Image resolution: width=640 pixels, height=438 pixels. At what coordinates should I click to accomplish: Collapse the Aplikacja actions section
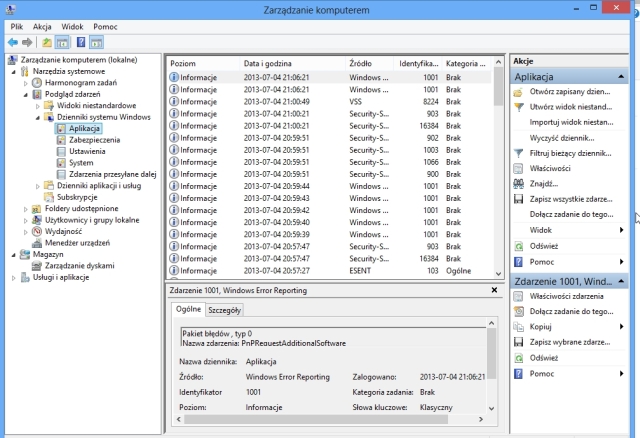tap(623, 76)
